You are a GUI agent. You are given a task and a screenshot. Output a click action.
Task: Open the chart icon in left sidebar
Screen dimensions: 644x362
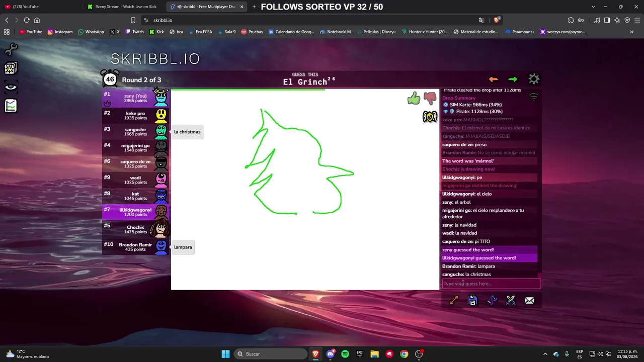tap(11, 106)
